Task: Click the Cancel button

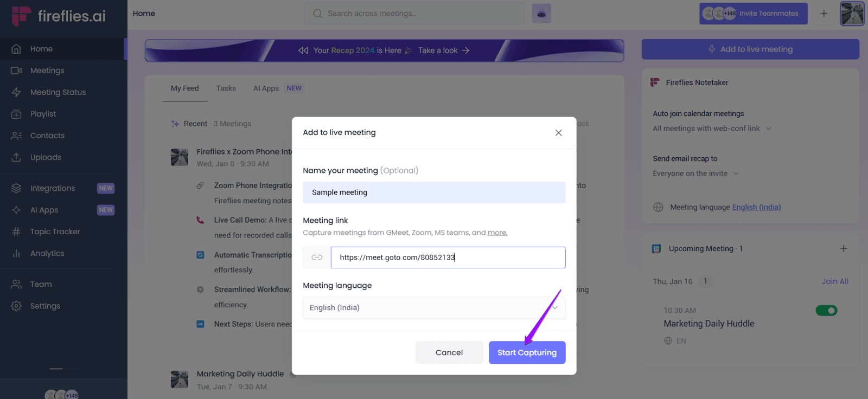Action: [449, 352]
